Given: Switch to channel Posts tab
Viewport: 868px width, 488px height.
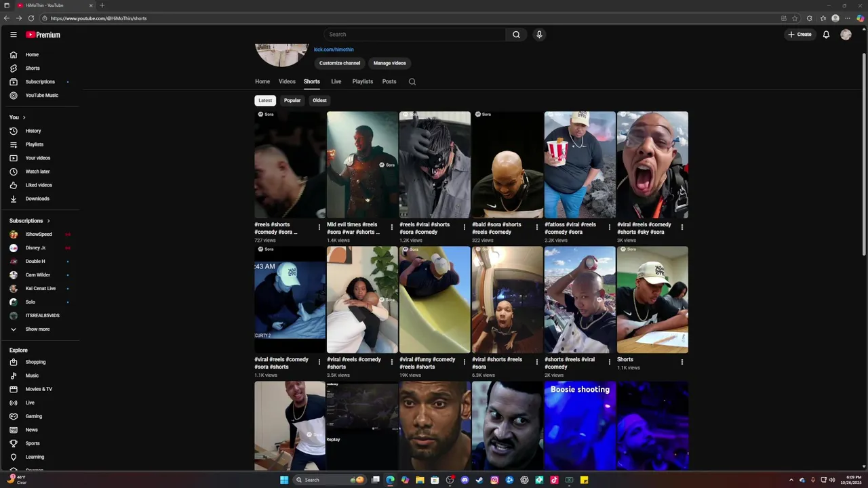Looking at the screenshot, I should (389, 81).
